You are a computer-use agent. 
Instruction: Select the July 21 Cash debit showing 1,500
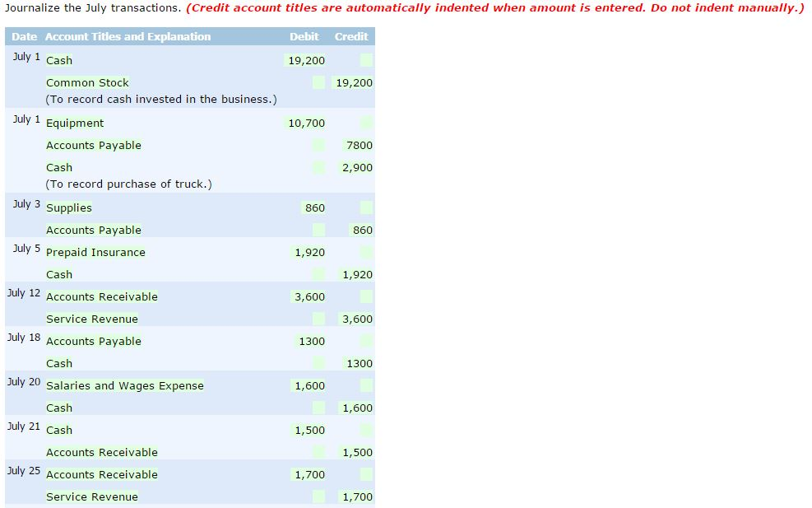310,430
